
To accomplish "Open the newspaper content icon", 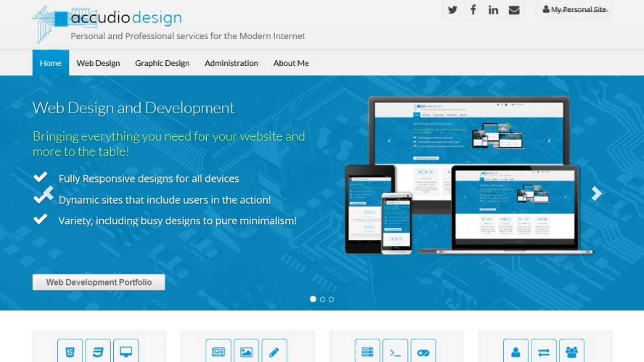I will [x=218, y=351].
